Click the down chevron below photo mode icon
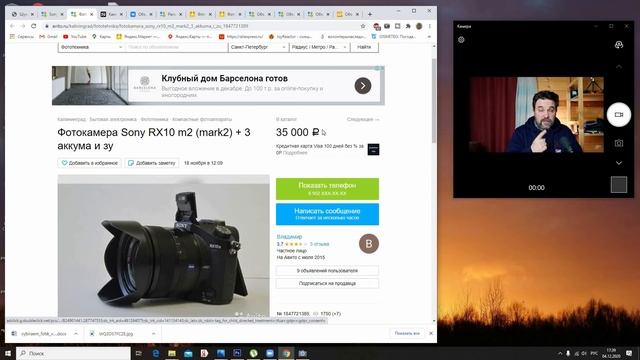Viewport: 640px width, 360px height. (619, 163)
